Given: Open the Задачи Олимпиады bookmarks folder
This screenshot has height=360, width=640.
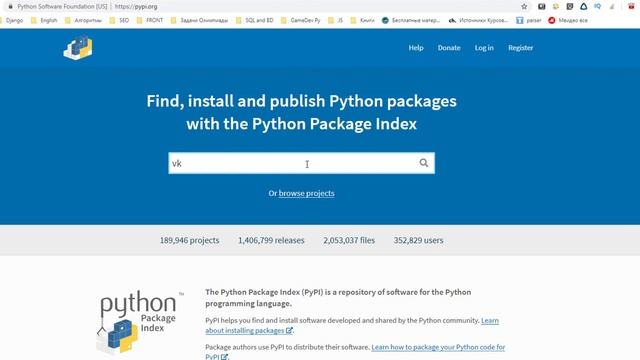Looking at the screenshot, I should point(199,20).
